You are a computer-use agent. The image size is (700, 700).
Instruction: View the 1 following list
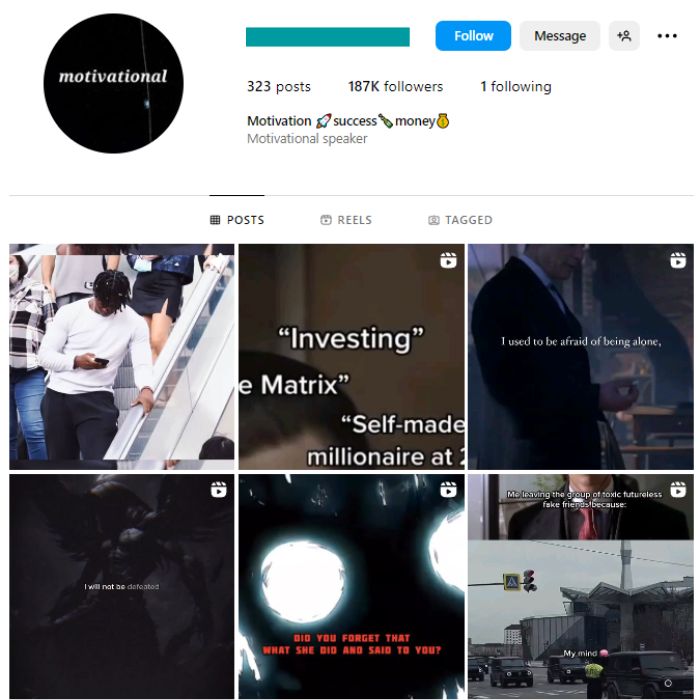(516, 86)
